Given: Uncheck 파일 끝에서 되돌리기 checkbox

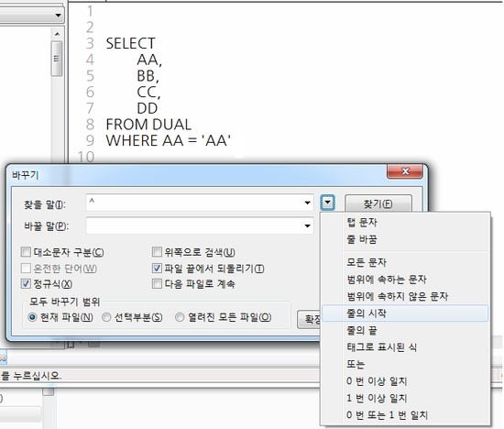Looking at the screenshot, I should click(157, 268).
